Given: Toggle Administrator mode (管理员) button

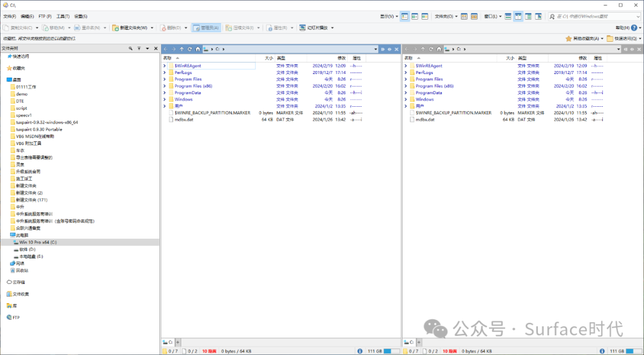Looking at the screenshot, I should point(206,27).
